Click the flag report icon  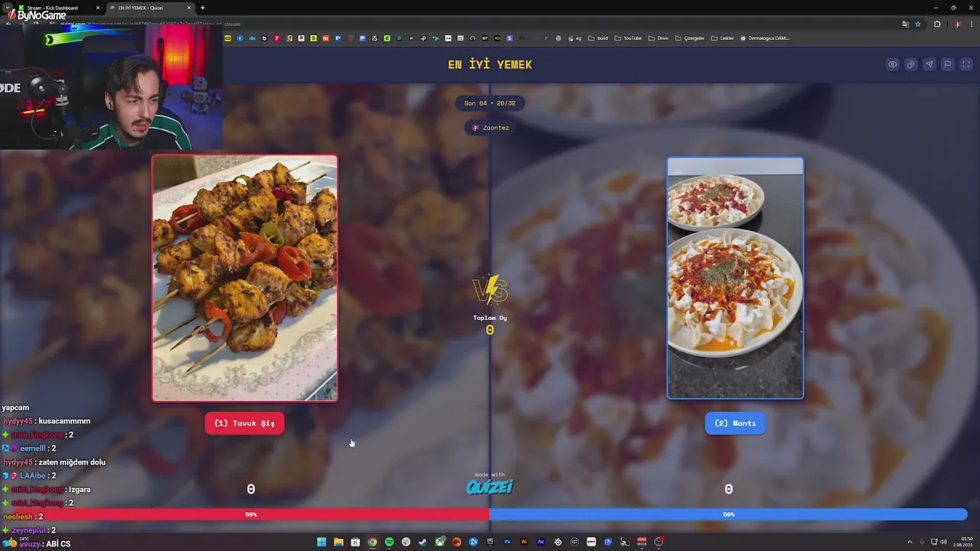click(x=948, y=64)
